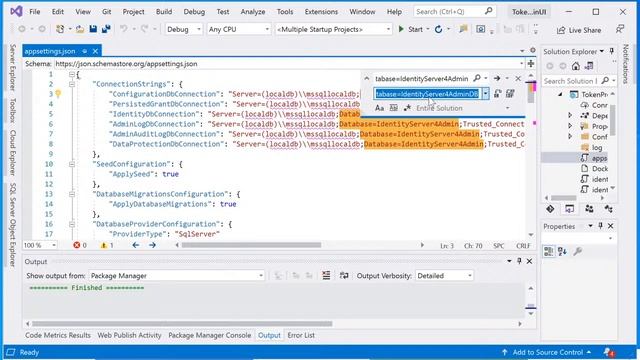
Task: Switch to the Error List tab
Action: coord(301,336)
